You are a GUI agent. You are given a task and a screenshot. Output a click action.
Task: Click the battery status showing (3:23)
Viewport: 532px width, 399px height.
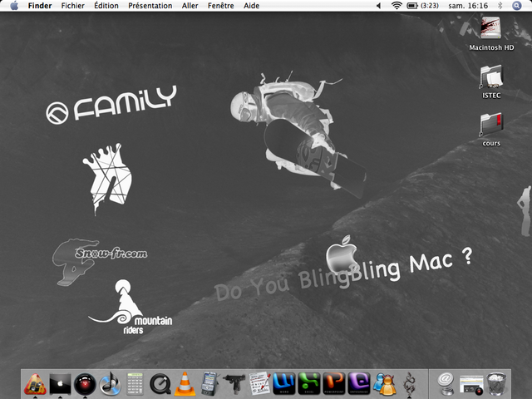pos(423,6)
